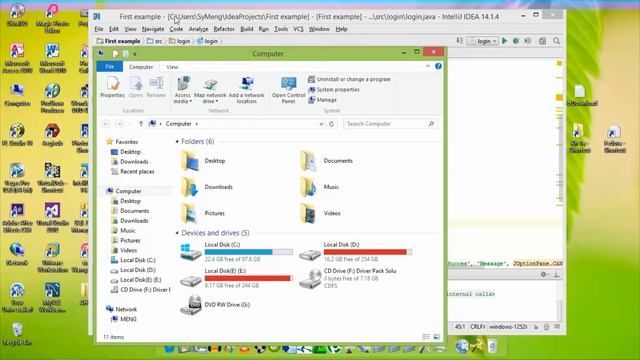Image resolution: width=640 pixels, height=360 pixels.
Task: Select the Documents folder in main pane
Action: tap(327, 161)
